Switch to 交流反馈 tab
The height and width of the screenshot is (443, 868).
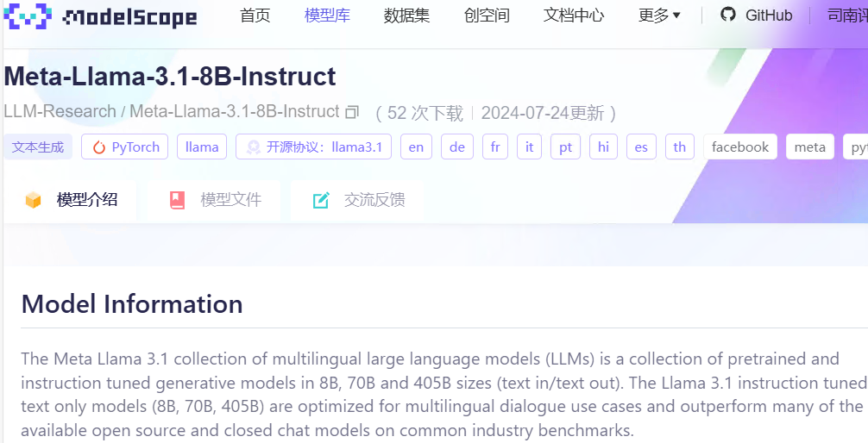[x=357, y=200]
